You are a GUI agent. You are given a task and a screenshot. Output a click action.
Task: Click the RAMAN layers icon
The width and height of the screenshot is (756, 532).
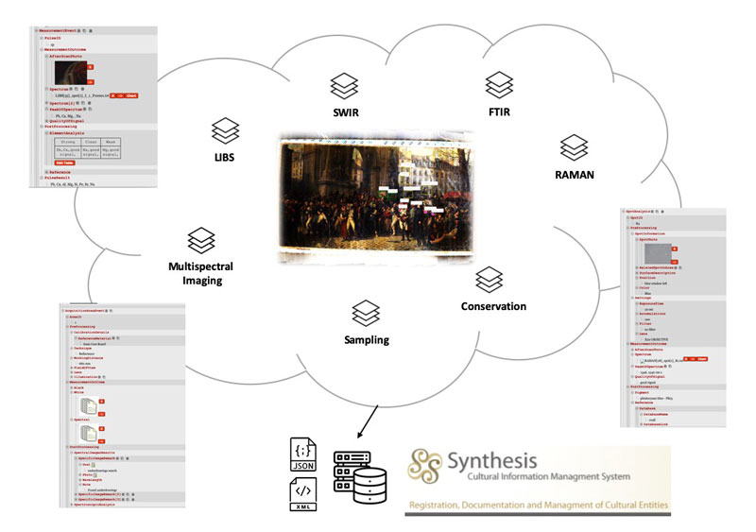(574, 147)
